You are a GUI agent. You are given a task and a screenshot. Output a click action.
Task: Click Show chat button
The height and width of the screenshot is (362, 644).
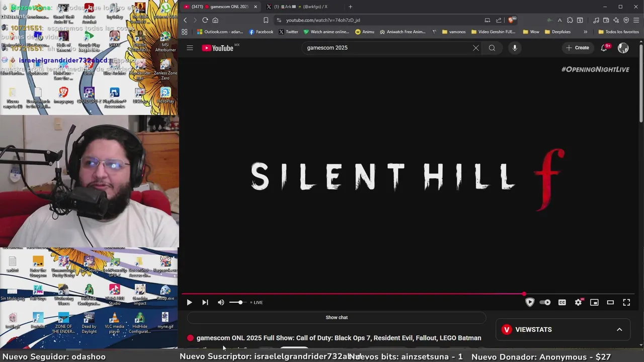click(337, 317)
